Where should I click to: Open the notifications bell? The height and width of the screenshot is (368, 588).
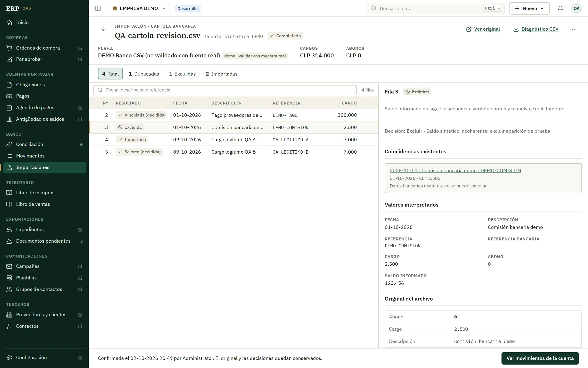560,8
